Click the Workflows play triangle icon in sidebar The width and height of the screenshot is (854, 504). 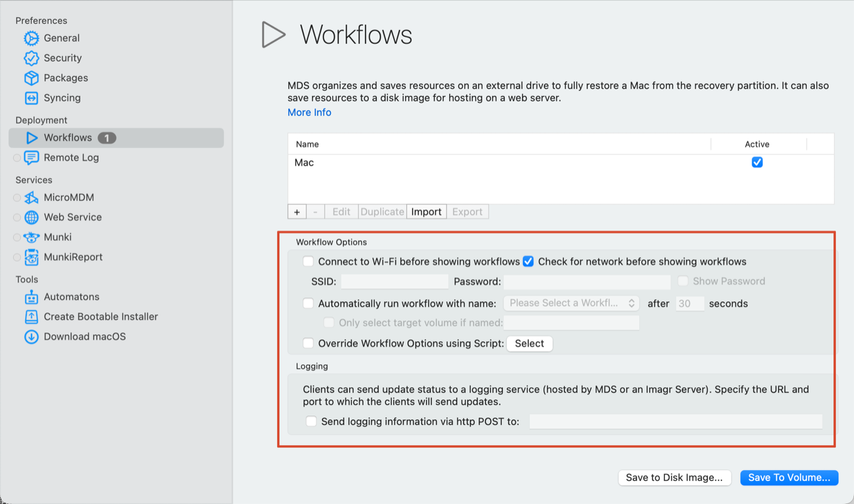coord(31,138)
